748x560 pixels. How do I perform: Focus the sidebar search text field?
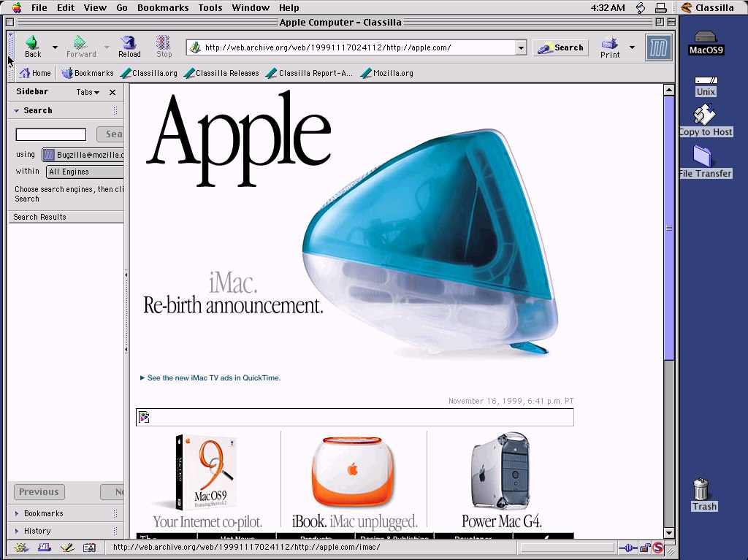[51, 134]
